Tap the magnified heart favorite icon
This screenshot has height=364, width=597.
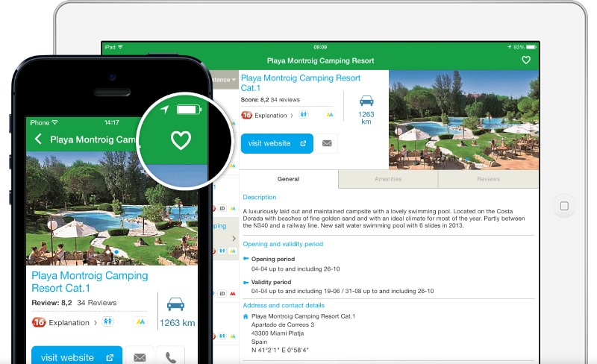click(x=181, y=140)
